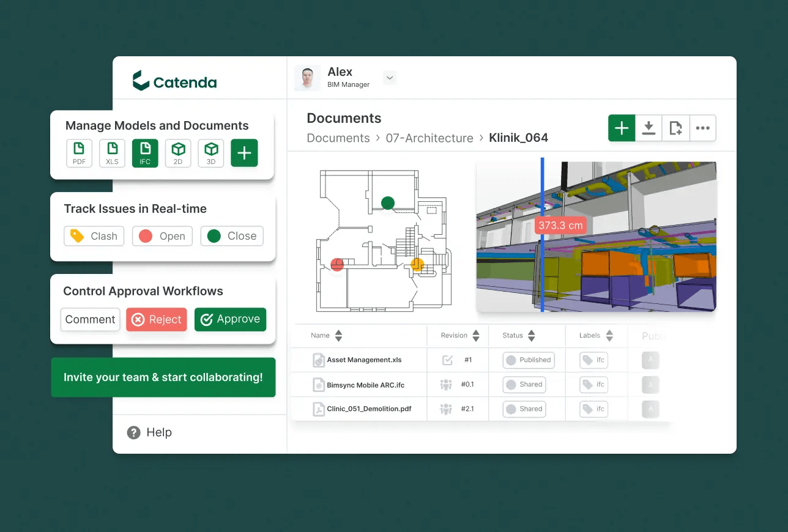Open the three-dots more options menu
Viewport: 788px width, 532px height.
click(702, 128)
